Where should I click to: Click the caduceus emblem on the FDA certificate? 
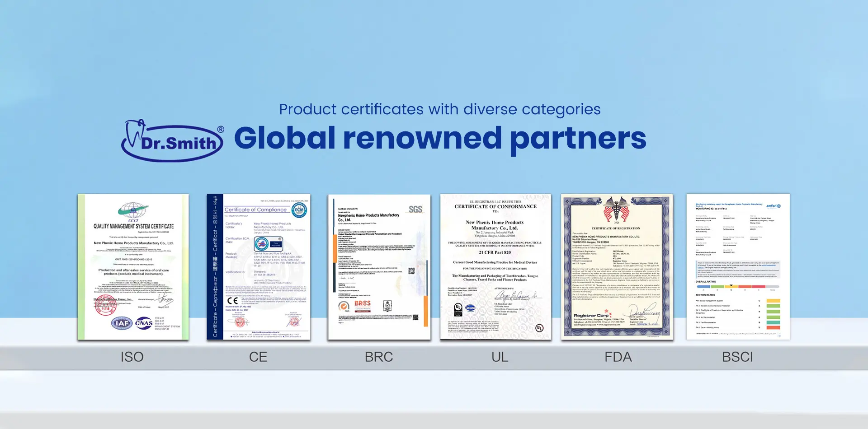[x=617, y=209]
